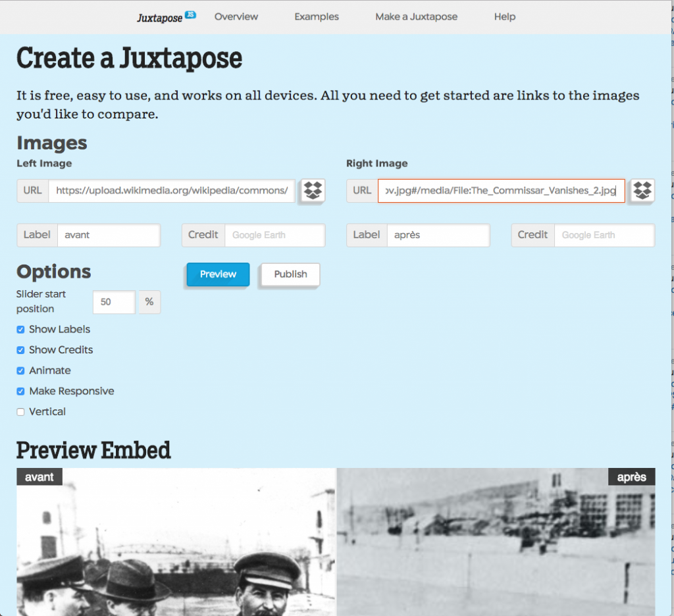Uncheck Show Credits

20,349
